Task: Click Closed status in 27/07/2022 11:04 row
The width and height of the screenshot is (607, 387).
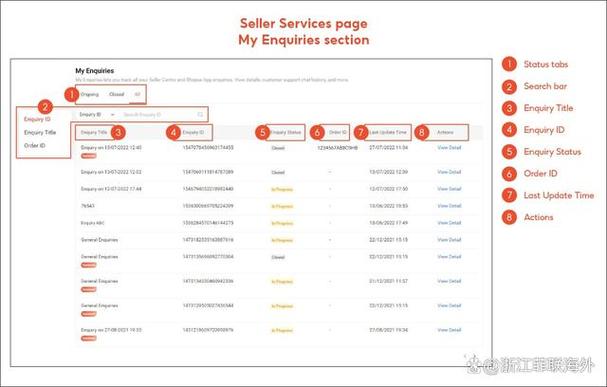Action: pos(278,148)
